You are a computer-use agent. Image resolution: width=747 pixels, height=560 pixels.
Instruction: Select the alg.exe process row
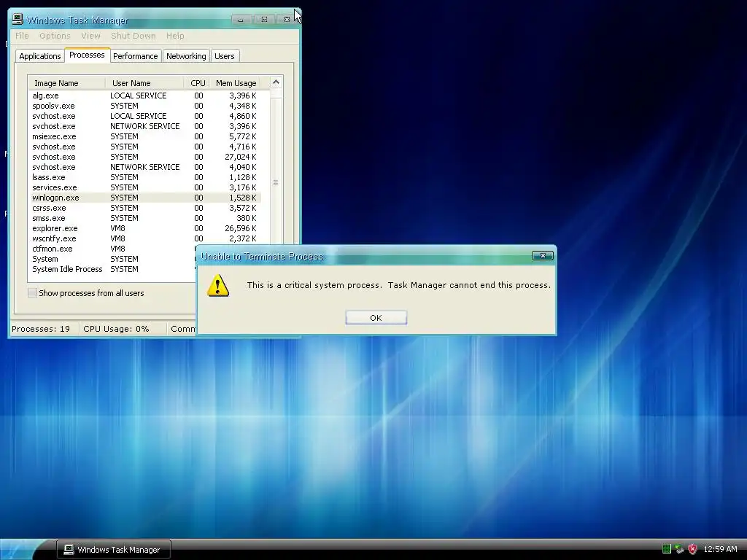(x=145, y=96)
